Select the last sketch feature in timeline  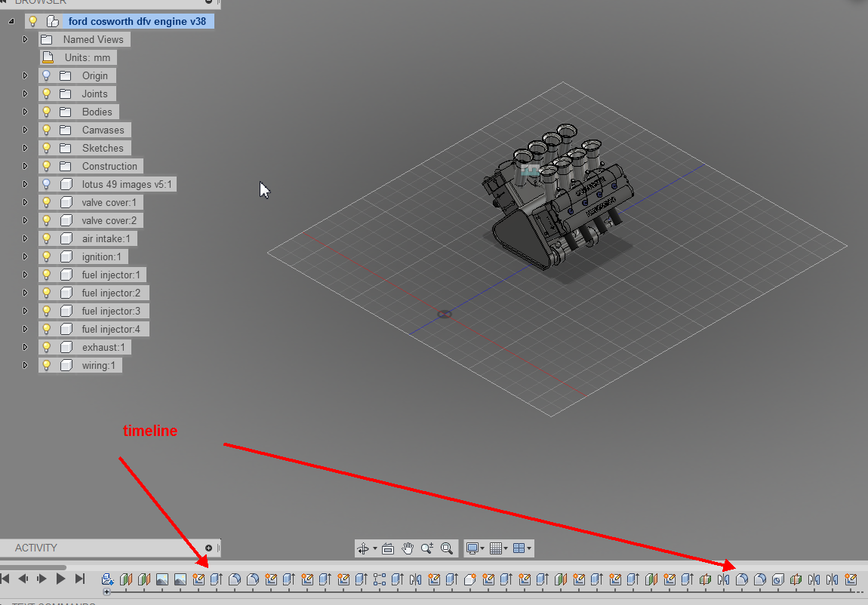(851, 579)
